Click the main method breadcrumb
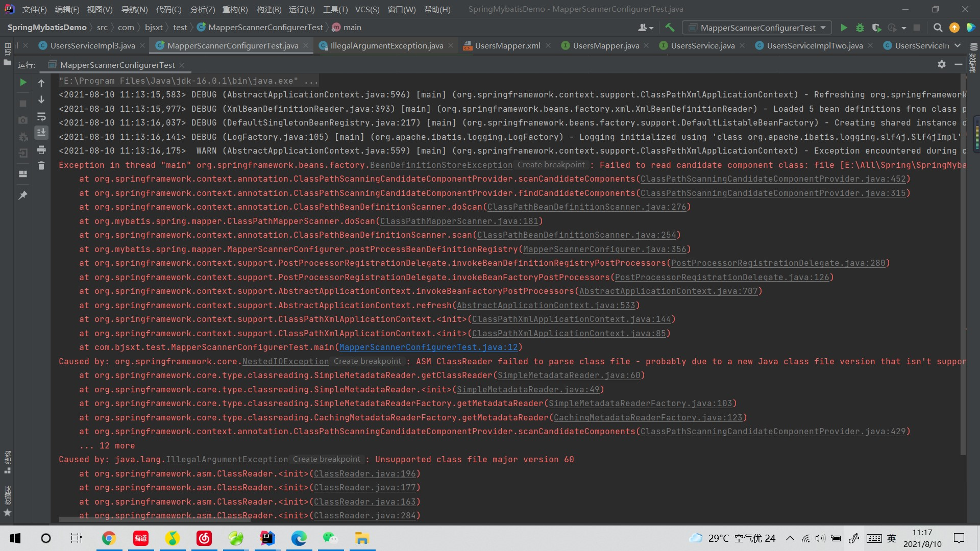The width and height of the screenshot is (980, 551). (347, 28)
